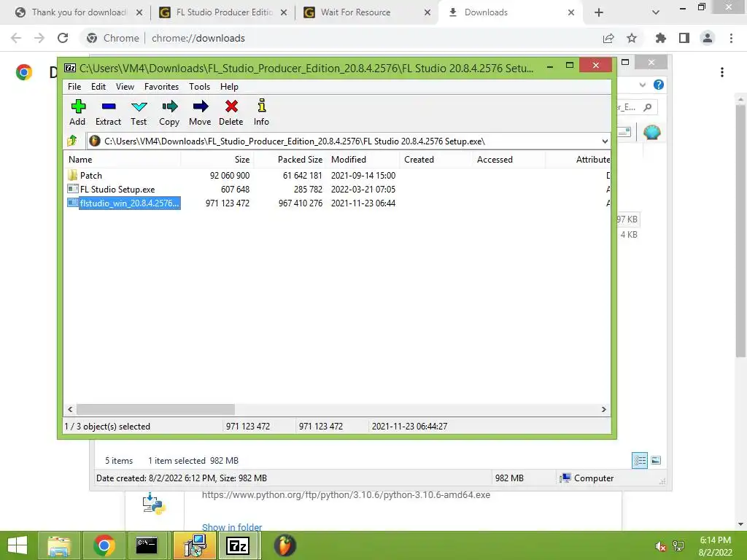
Task: Sort by Packed Size column header
Action: click(290, 160)
